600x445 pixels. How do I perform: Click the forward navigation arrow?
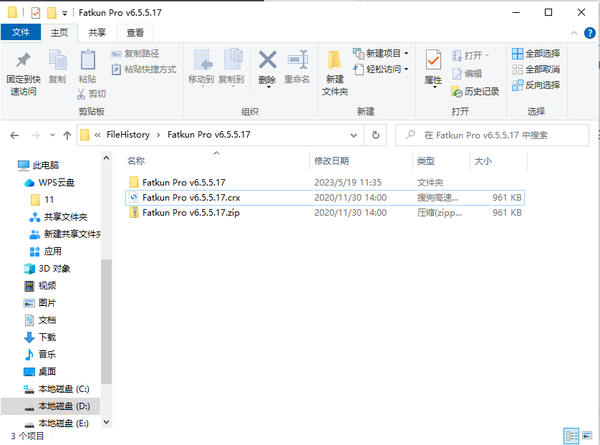(x=36, y=135)
